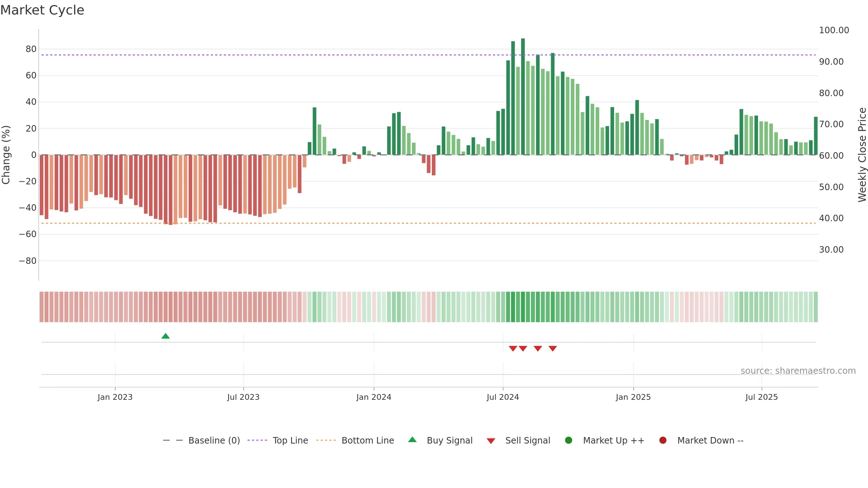Toggle the Baseline (0) legend entry
The height and width of the screenshot is (488, 868).
[201, 440]
